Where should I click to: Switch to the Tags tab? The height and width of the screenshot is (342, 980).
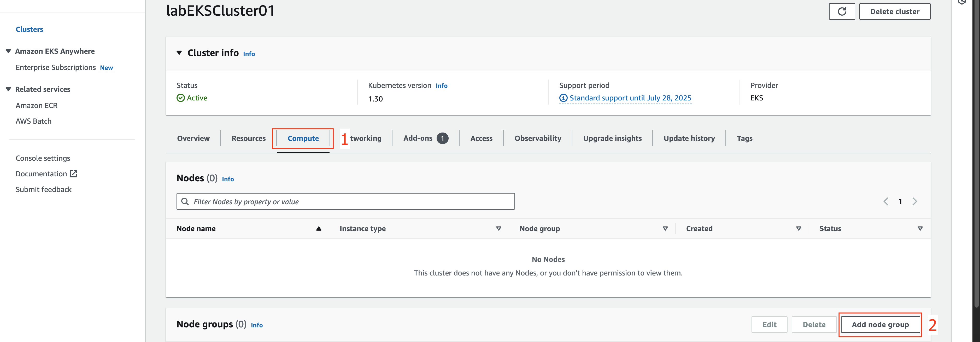[744, 138]
